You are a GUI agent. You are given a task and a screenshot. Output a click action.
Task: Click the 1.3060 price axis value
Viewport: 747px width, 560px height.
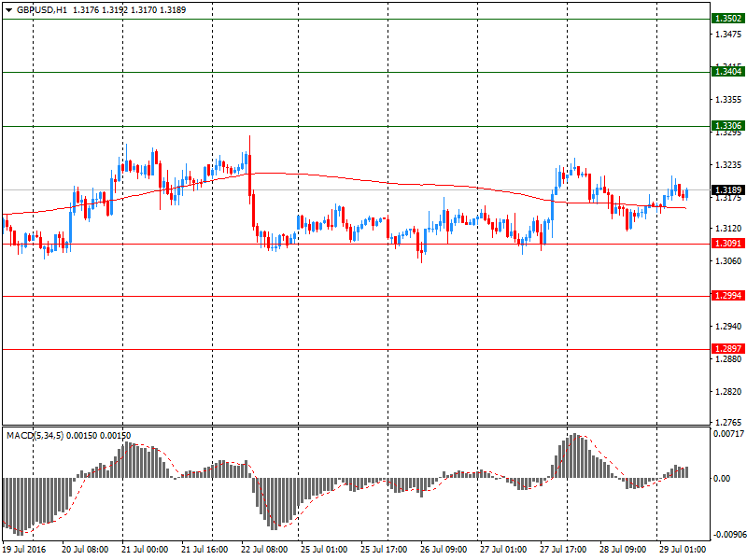pyautogui.click(x=728, y=261)
